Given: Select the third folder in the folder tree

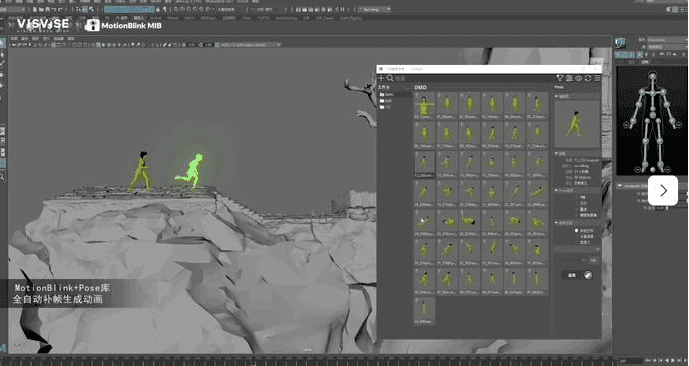Looking at the screenshot, I should click(385, 107).
